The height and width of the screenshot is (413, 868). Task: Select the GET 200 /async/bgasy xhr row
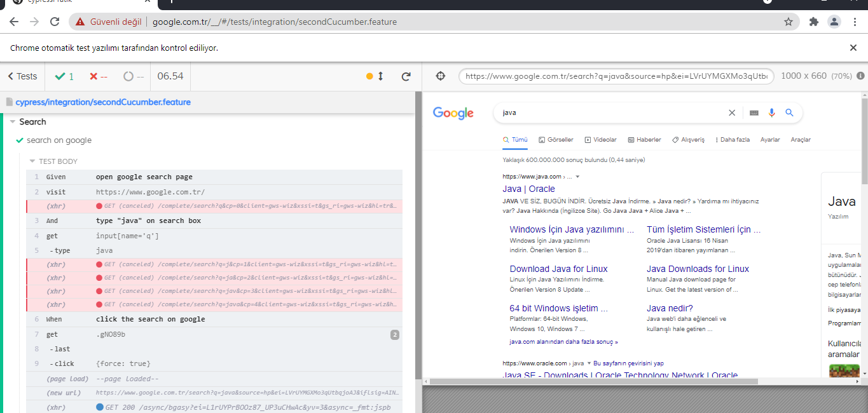point(214,407)
